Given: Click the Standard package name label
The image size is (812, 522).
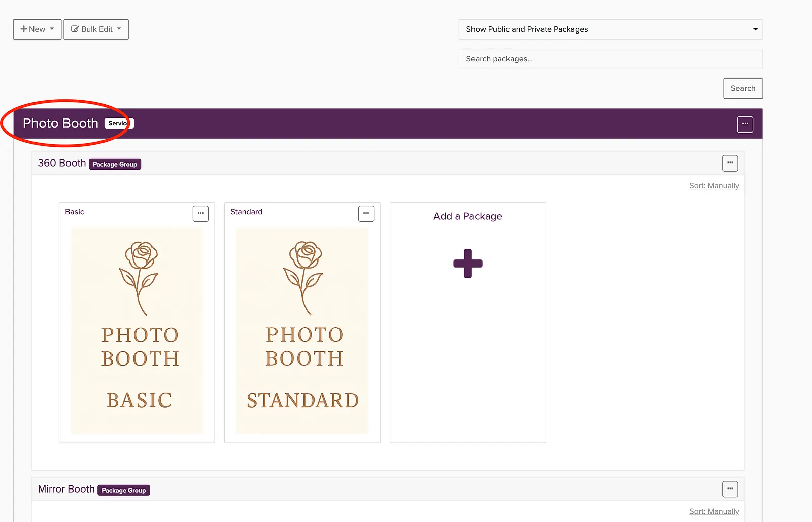Looking at the screenshot, I should (247, 212).
